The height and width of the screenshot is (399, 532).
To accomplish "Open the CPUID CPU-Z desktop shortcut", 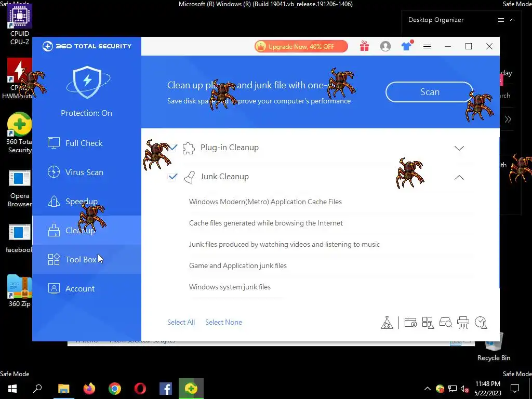I will pyautogui.click(x=20, y=24).
